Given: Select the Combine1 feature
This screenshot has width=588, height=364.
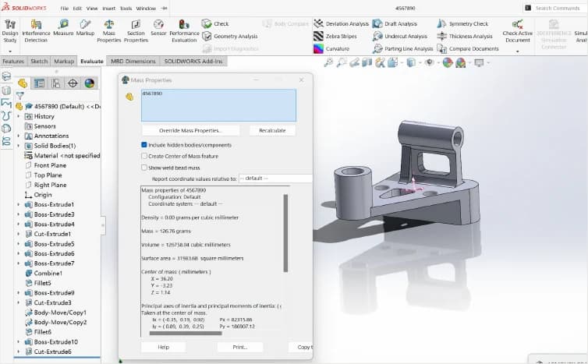Looking at the screenshot, I should tap(44, 274).
